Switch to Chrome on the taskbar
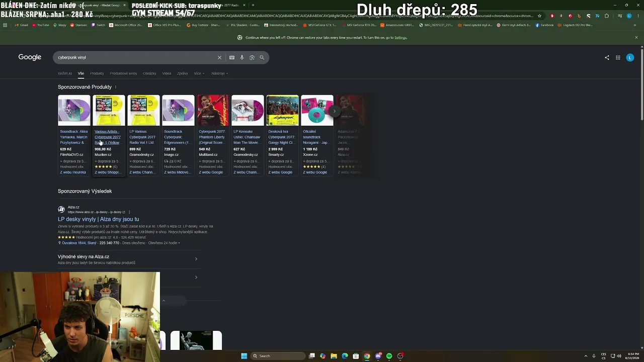The image size is (644, 362). 367,356
